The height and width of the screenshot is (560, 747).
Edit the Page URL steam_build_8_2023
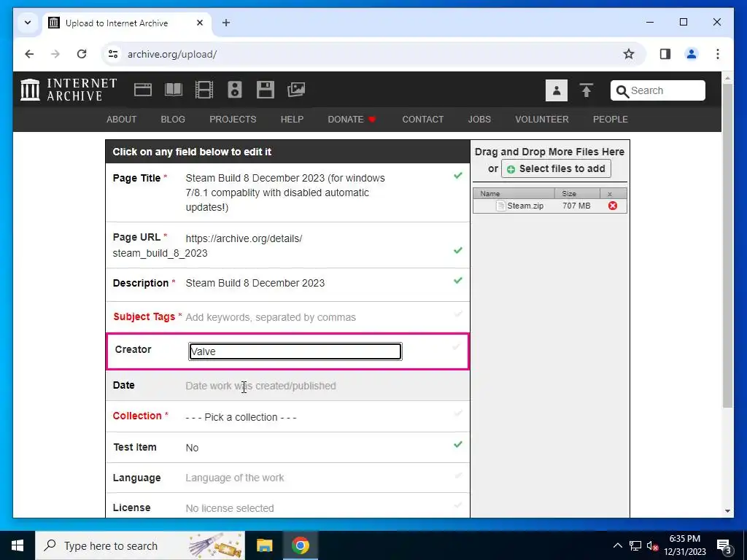tap(160, 253)
